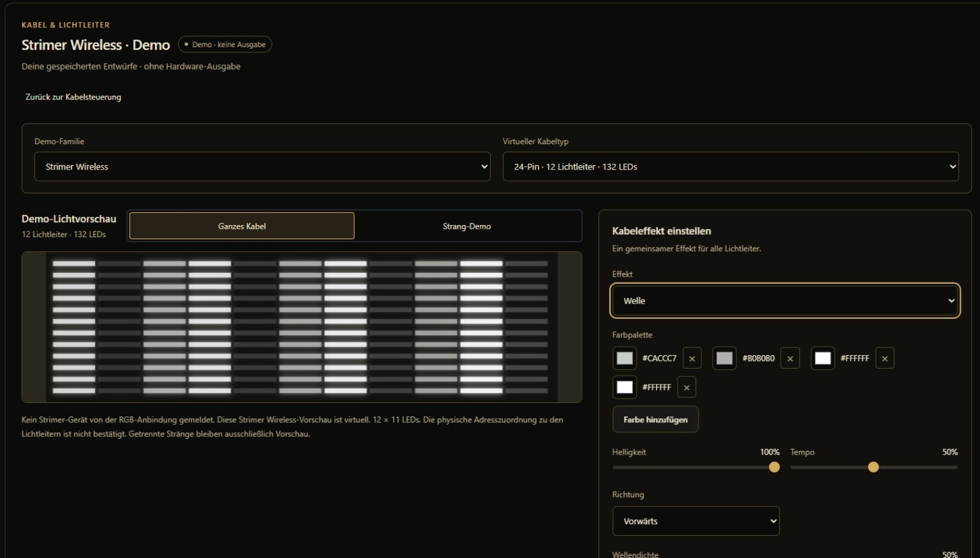The height and width of the screenshot is (558, 980).
Task: Remove the #B0B0B0 palette color
Action: [x=790, y=358]
